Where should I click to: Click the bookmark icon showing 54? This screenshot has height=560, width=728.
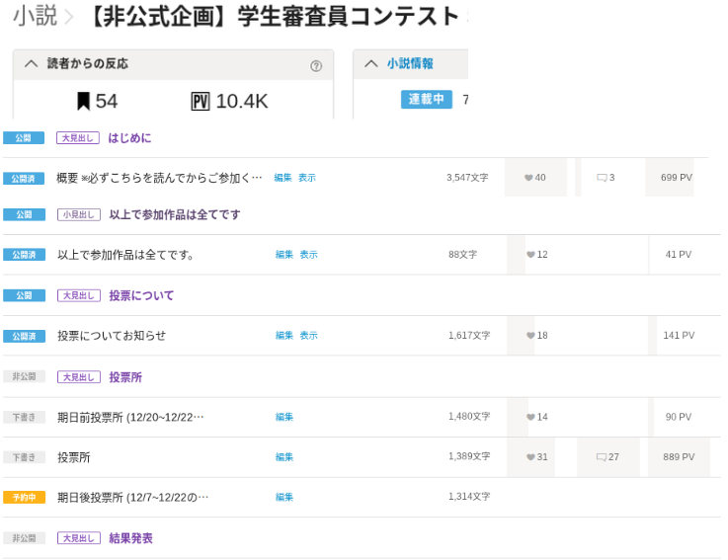pyautogui.click(x=84, y=102)
